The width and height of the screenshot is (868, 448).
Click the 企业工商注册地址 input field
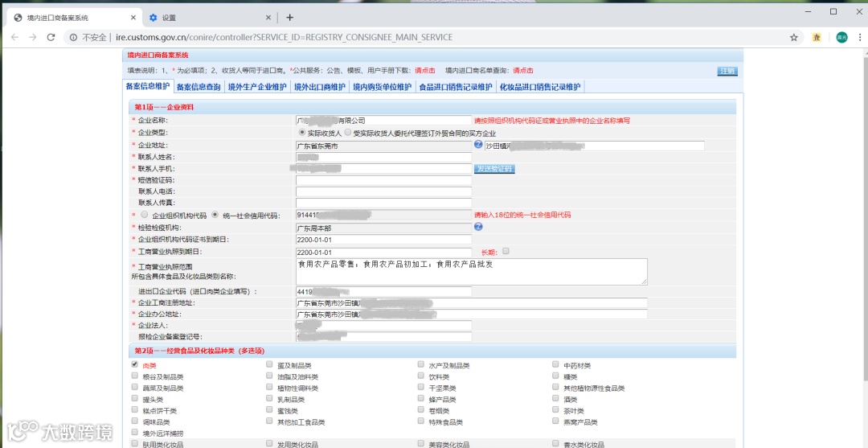[471, 303]
